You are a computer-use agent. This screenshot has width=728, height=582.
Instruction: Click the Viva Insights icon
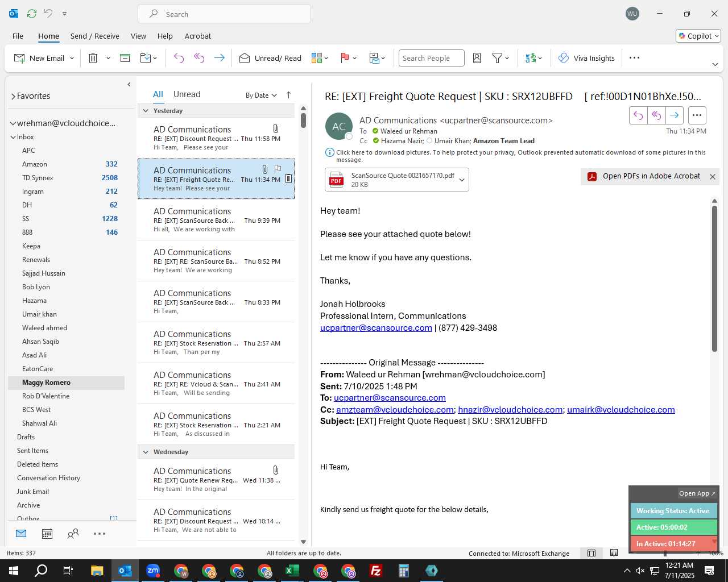[564, 58]
